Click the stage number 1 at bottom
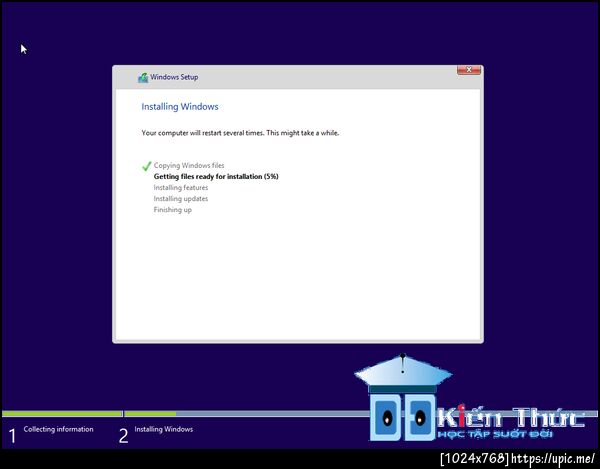This screenshot has width=600, height=469. tap(12, 436)
